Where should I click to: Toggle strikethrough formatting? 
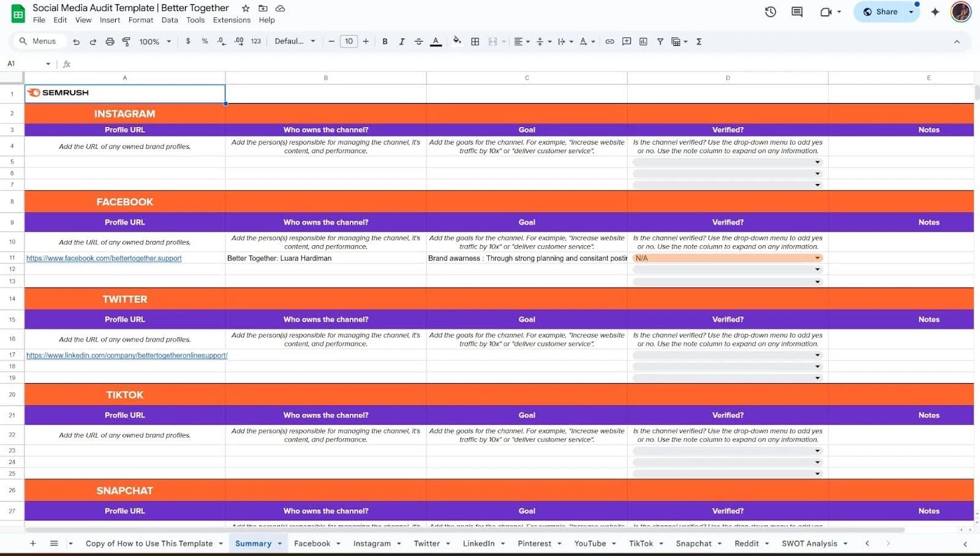point(418,41)
